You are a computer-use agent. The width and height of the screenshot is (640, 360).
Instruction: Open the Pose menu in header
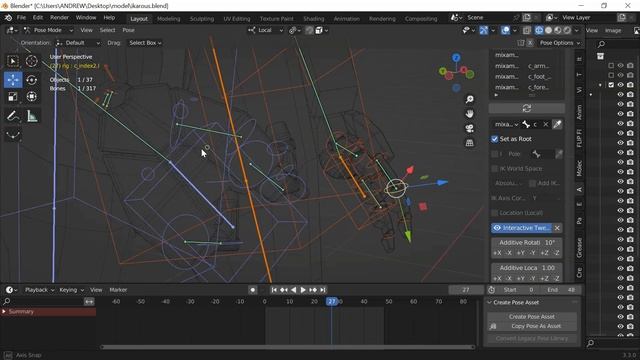[x=128, y=30]
